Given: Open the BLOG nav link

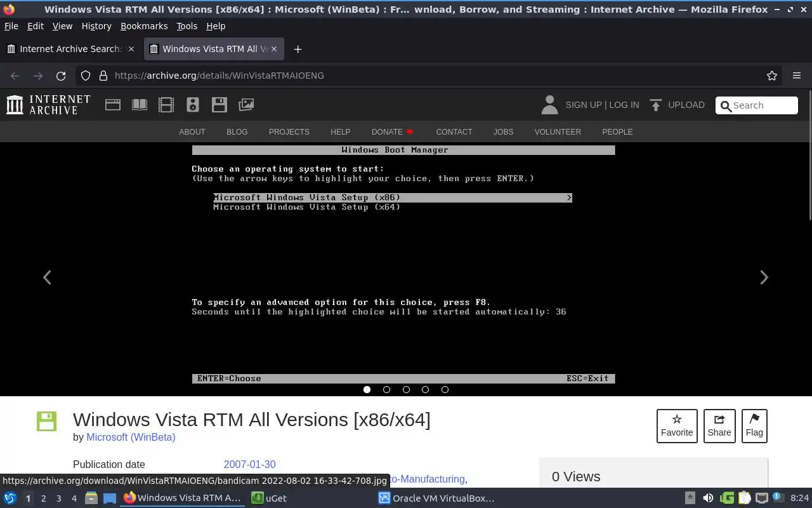Looking at the screenshot, I should click(x=237, y=132).
